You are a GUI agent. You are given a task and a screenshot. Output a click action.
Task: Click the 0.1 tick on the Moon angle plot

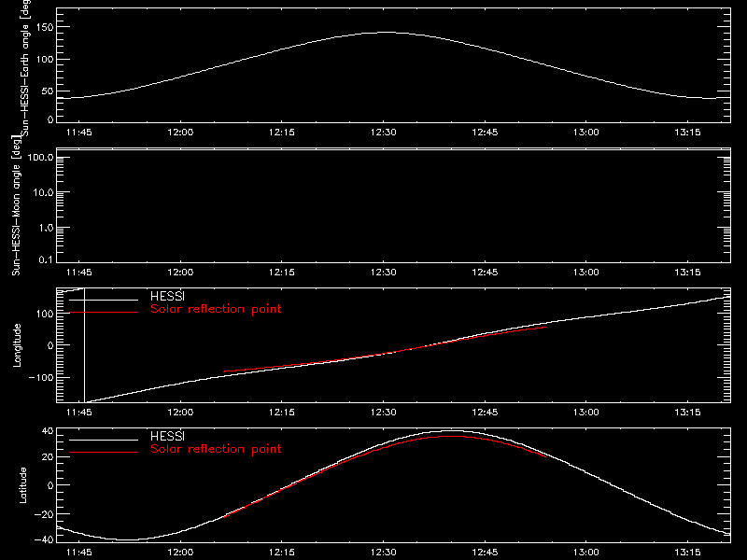(46, 259)
